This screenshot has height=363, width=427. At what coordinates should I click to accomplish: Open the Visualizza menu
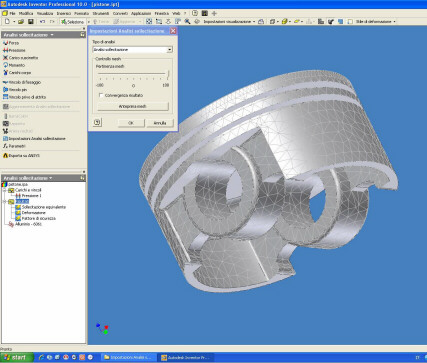coord(45,13)
